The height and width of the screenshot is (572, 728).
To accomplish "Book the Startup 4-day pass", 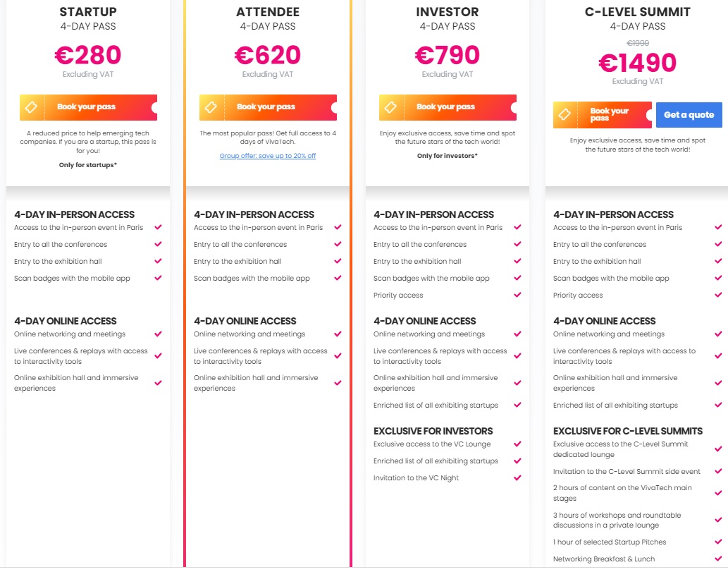I will tap(87, 107).
